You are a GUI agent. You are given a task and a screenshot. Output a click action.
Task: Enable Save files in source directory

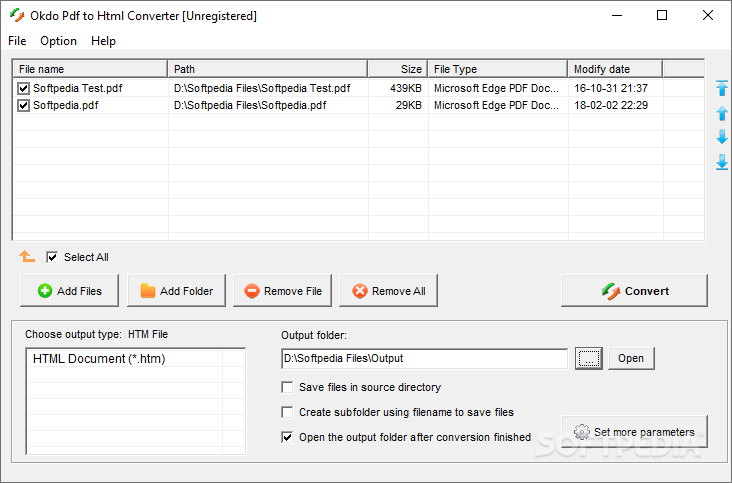287,387
